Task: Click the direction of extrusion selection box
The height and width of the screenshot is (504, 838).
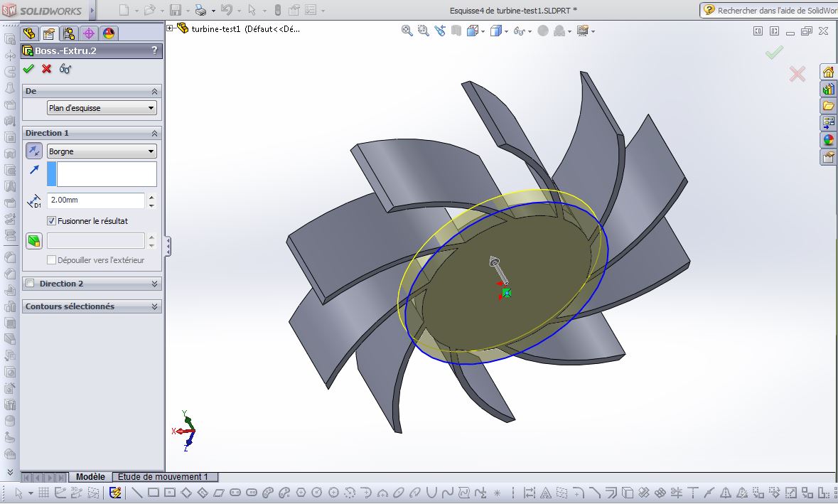Action: pos(102,174)
